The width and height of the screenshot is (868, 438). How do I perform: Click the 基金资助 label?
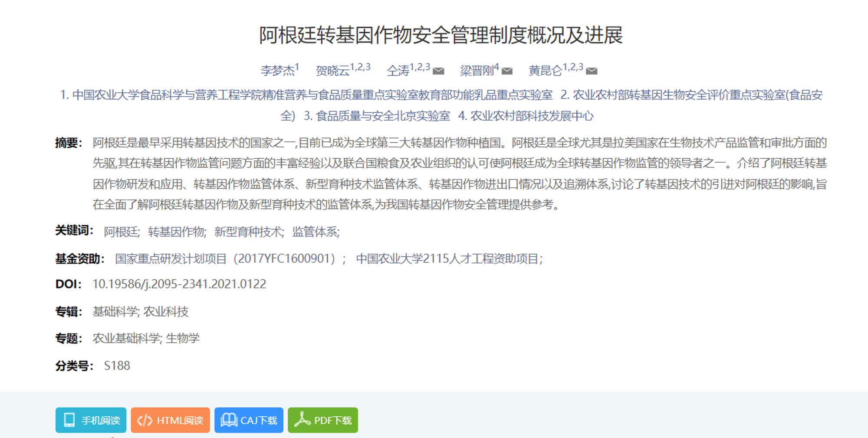pos(80,259)
